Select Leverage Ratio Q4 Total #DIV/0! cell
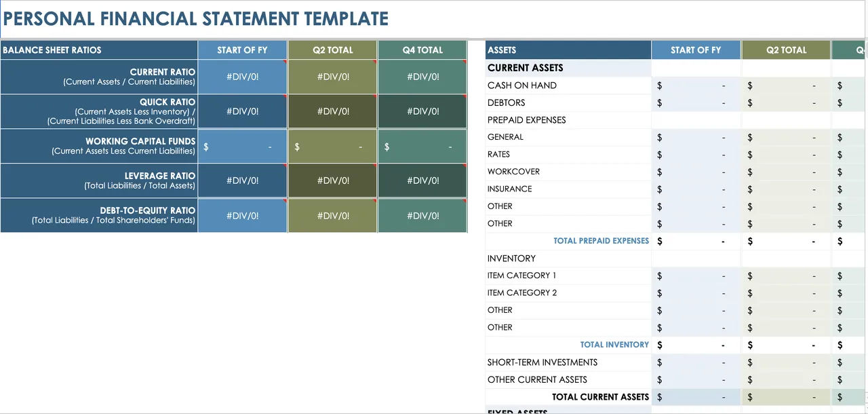This screenshot has width=868, height=414. 422,181
